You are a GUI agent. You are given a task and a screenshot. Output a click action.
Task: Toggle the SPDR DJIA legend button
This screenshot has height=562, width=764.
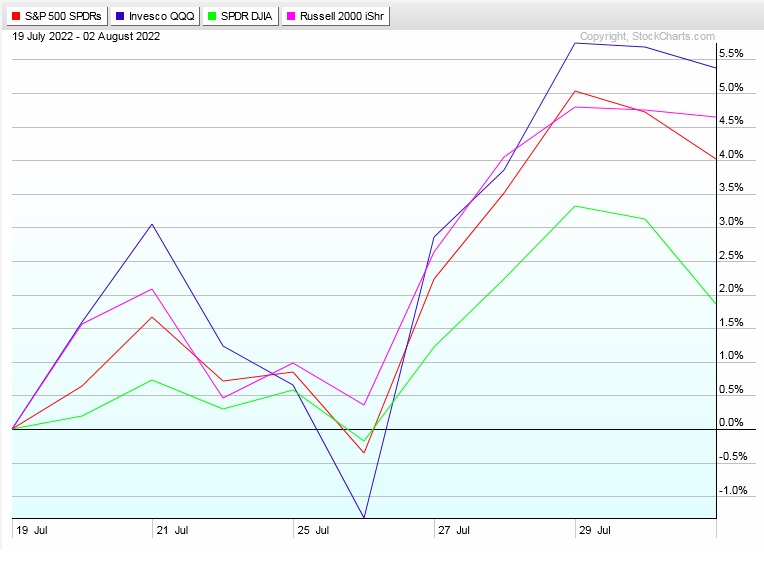pyautogui.click(x=240, y=16)
